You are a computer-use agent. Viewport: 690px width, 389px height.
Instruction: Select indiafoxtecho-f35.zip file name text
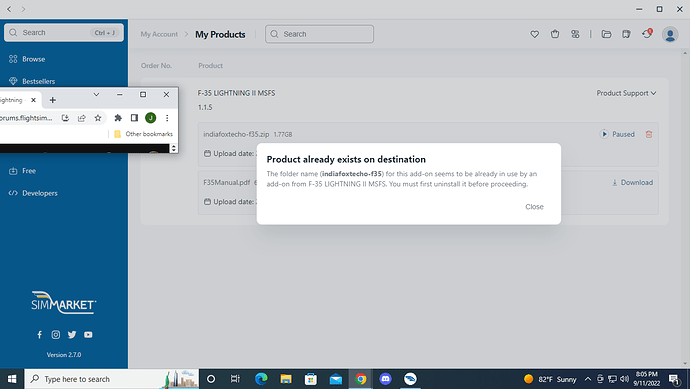tap(236, 134)
